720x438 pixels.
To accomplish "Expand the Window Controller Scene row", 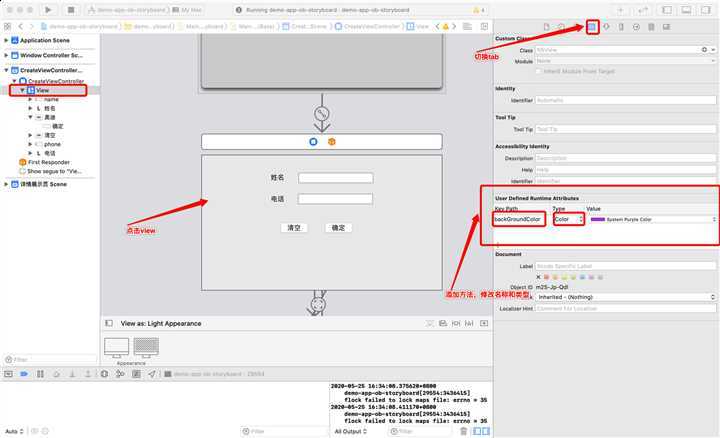I will [6, 55].
